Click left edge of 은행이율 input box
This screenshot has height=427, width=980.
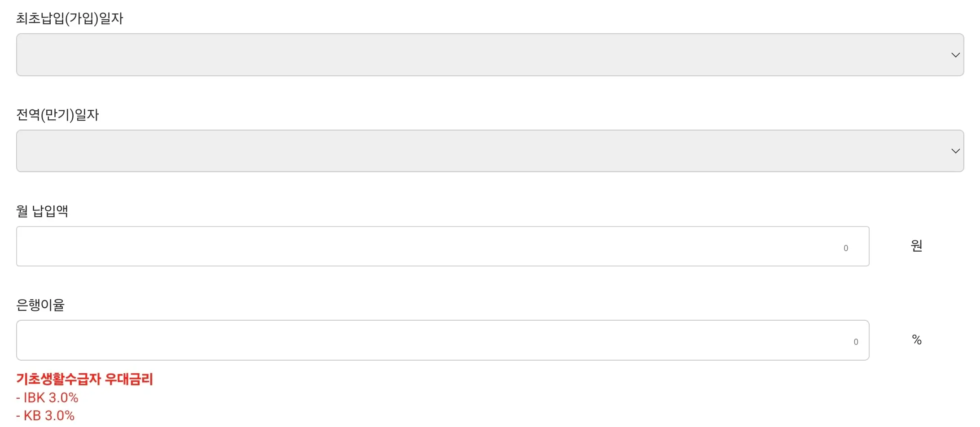click(27, 340)
